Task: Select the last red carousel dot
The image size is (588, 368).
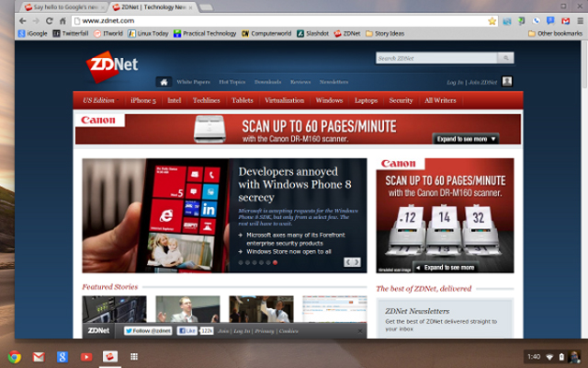Action: [275, 262]
